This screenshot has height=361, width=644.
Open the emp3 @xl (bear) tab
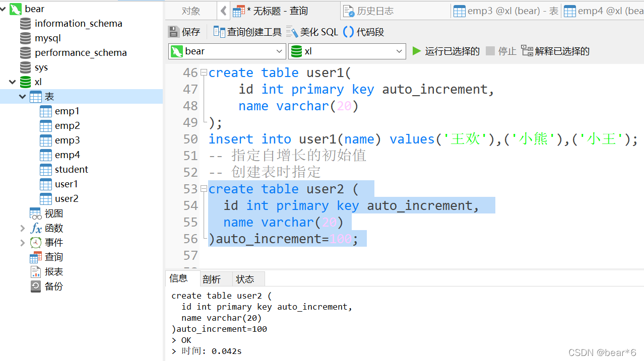[x=506, y=11]
